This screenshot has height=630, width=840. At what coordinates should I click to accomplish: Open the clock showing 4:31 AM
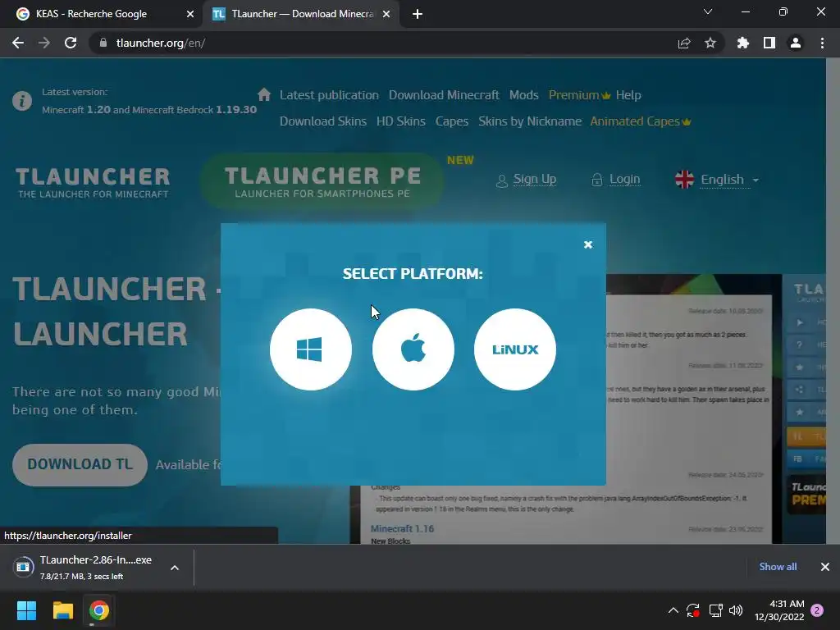coord(779,610)
